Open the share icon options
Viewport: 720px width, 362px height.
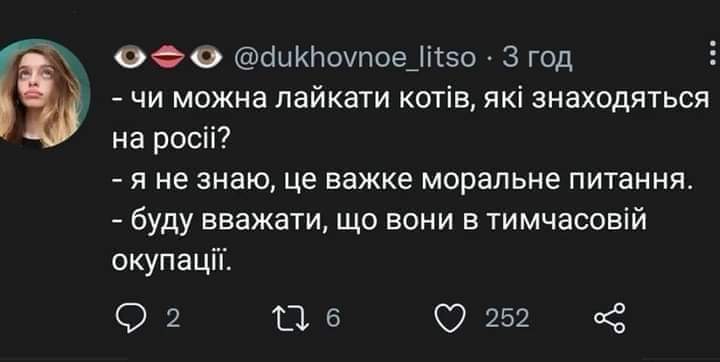pos(610,318)
